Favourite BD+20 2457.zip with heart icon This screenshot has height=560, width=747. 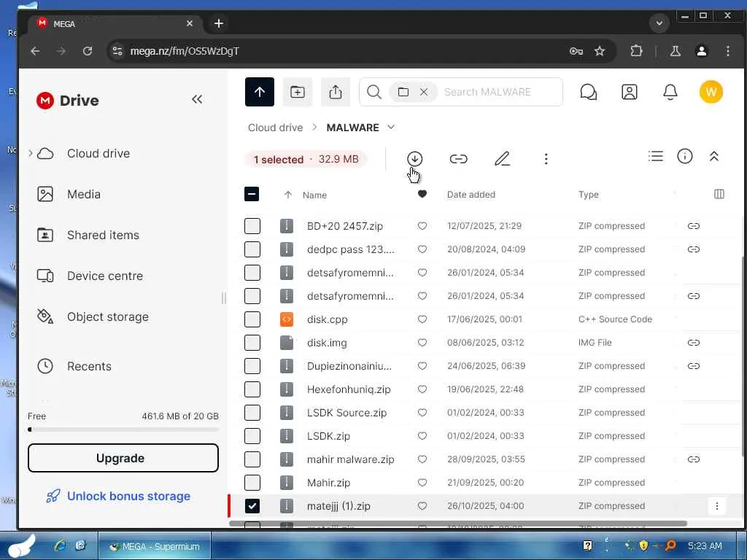[422, 226]
